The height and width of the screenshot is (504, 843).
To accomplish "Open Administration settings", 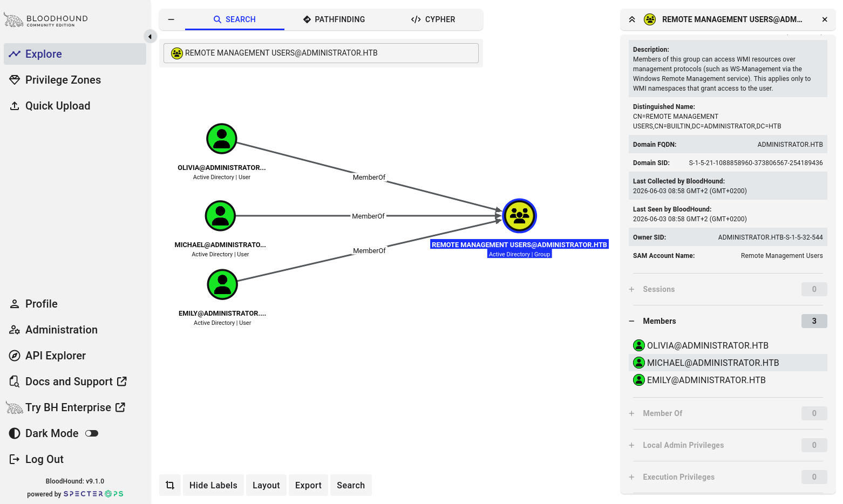I will pyautogui.click(x=75, y=330).
